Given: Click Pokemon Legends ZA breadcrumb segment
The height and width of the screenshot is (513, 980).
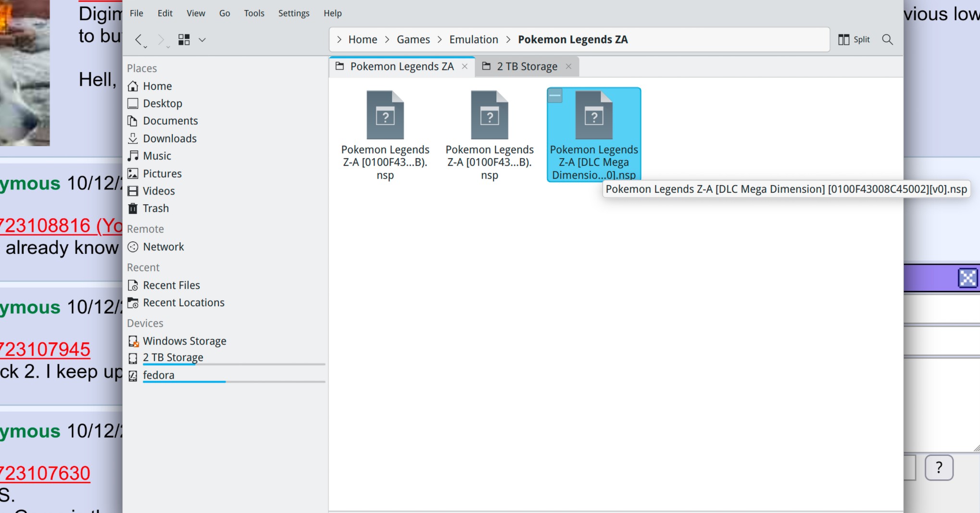Looking at the screenshot, I should pos(573,39).
